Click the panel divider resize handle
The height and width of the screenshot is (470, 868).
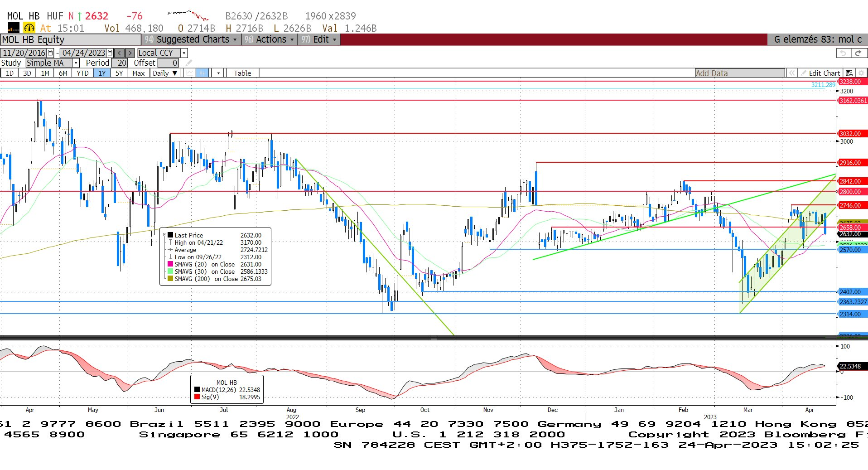434,338
